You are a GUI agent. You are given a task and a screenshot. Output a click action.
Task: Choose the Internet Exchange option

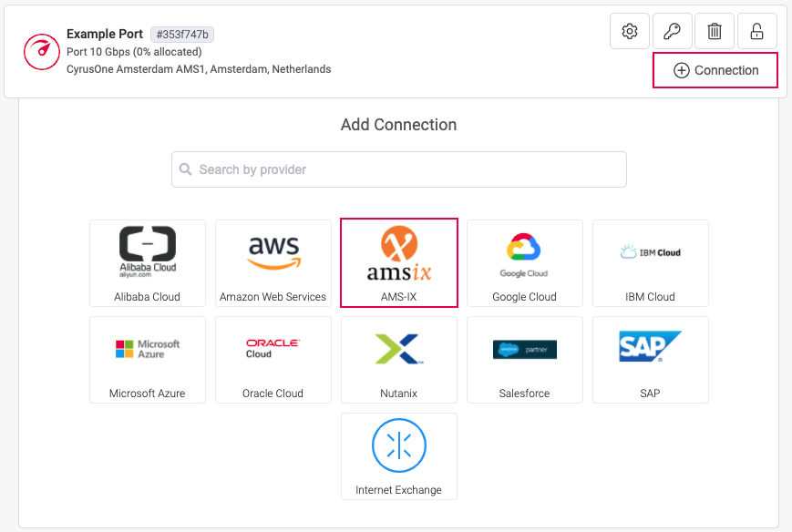pos(398,455)
